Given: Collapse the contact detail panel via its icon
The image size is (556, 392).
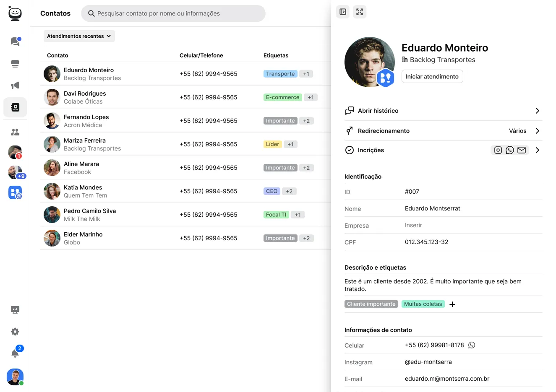Looking at the screenshot, I should pos(343,12).
